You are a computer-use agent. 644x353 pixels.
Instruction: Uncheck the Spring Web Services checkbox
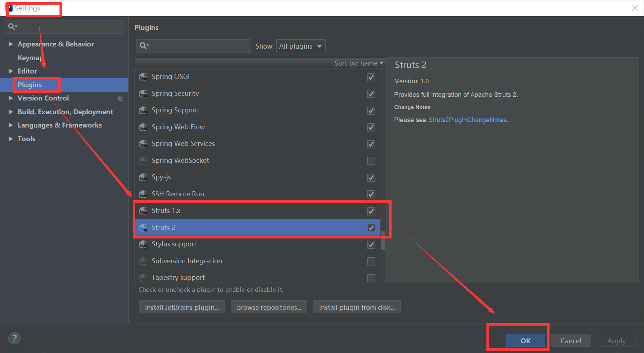pyautogui.click(x=371, y=144)
